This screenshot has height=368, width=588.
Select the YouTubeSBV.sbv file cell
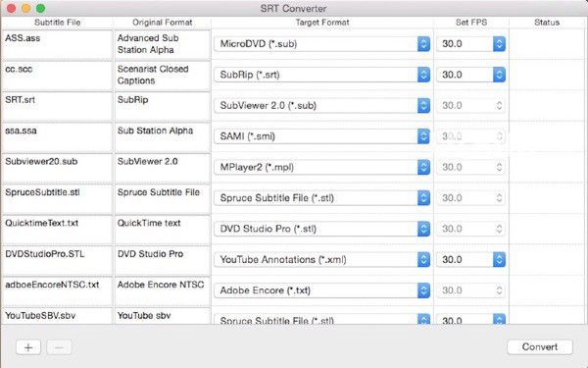tap(58, 316)
